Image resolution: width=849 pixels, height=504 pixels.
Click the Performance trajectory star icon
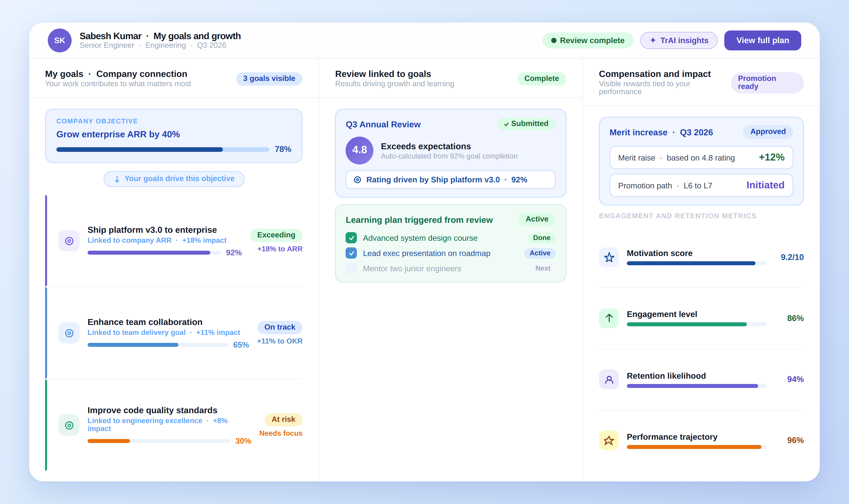click(x=609, y=440)
